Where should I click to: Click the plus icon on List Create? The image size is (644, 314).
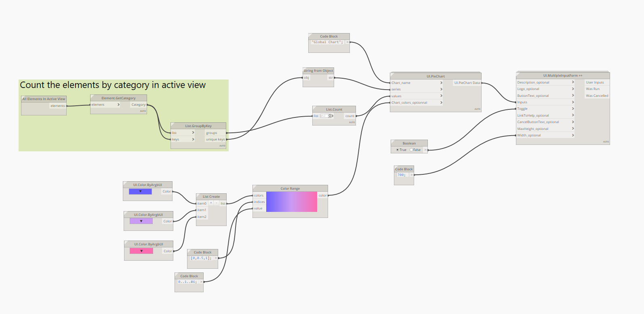click(211, 203)
